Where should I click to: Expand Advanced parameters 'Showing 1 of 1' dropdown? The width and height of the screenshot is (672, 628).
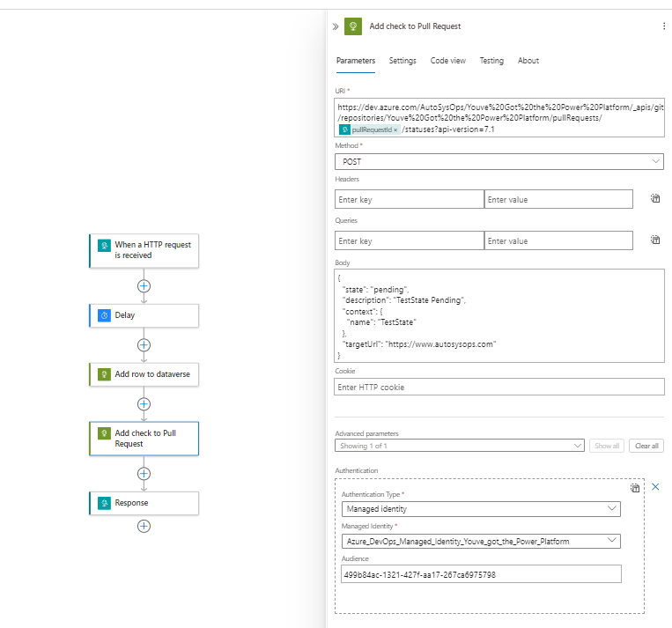[460, 446]
